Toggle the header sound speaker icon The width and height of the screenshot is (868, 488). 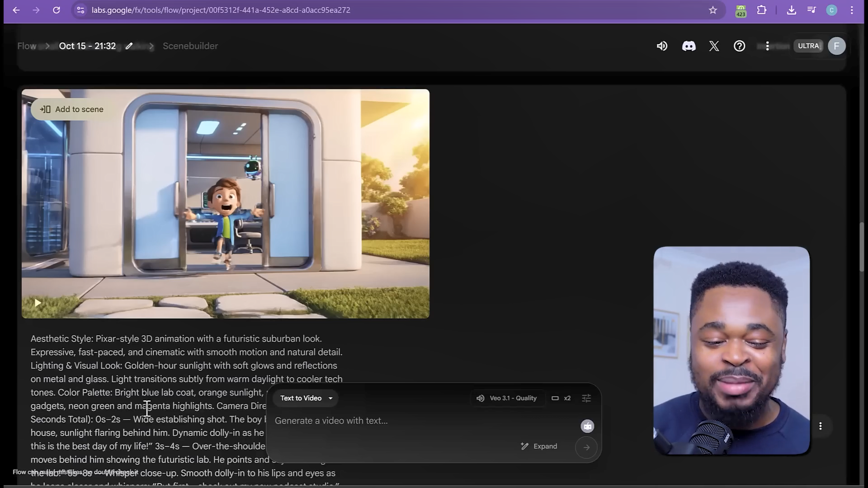pyautogui.click(x=662, y=46)
